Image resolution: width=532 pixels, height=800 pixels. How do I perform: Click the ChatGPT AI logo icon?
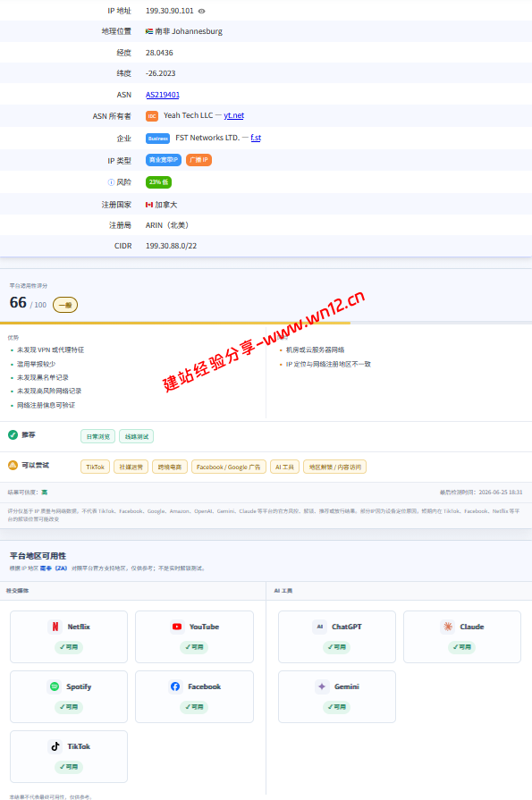[x=319, y=627]
